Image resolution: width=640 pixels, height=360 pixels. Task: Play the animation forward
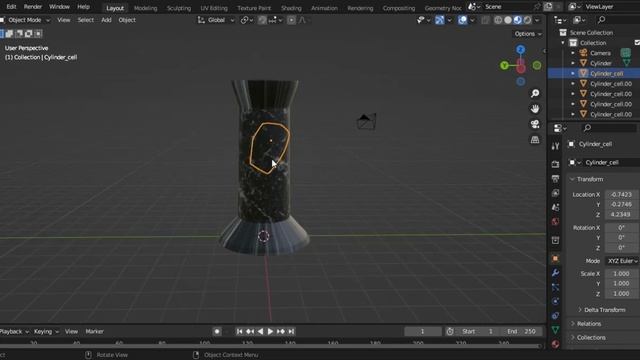click(x=270, y=331)
